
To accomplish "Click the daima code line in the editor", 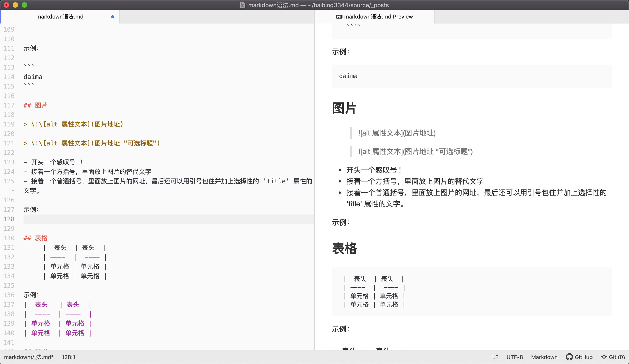I will (33, 77).
